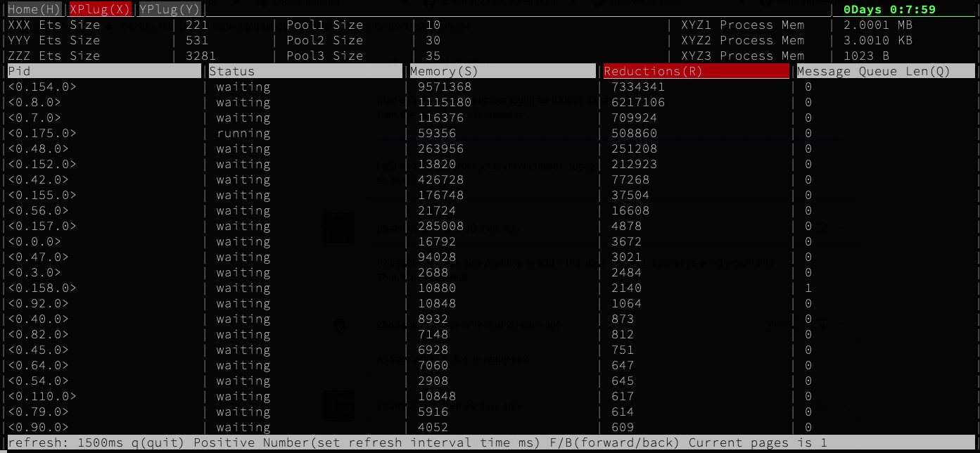980x453 pixels.
Task: Switch to the Home(H) tab
Action: click(34, 10)
